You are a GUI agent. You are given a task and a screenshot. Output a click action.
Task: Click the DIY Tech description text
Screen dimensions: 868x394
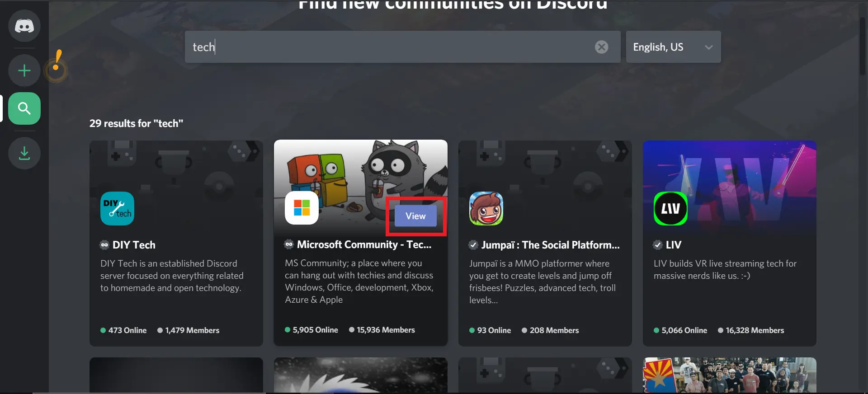point(172,276)
